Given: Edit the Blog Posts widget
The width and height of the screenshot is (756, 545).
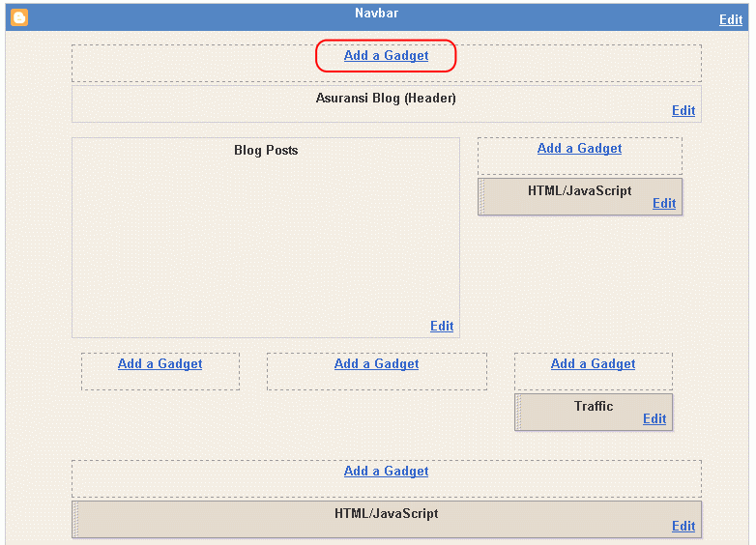Looking at the screenshot, I should pos(442,326).
